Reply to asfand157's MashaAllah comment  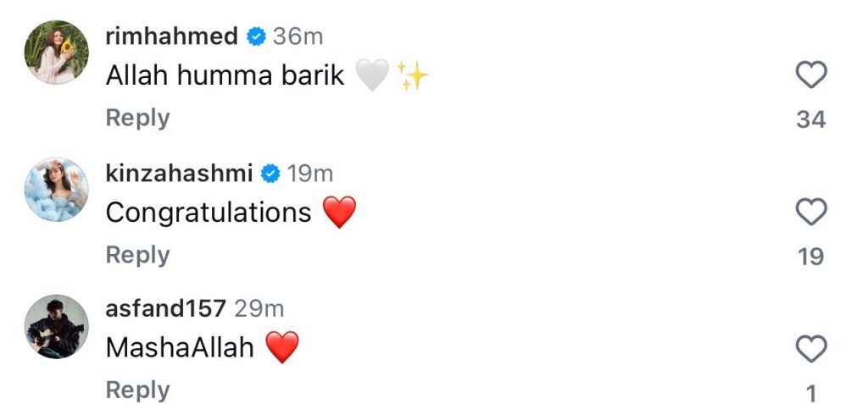[x=137, y=390]
